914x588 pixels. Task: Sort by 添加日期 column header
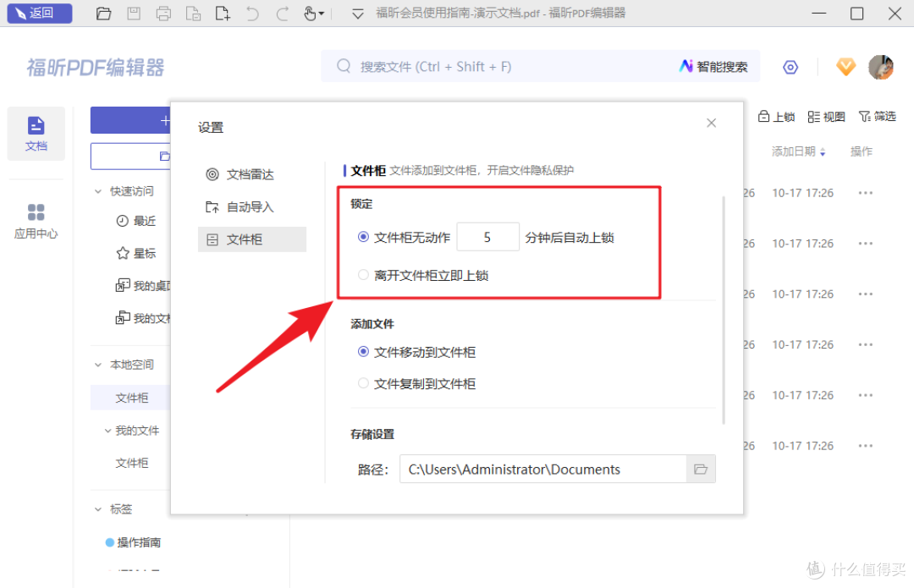pyautogui.click(x=798, y=151)
